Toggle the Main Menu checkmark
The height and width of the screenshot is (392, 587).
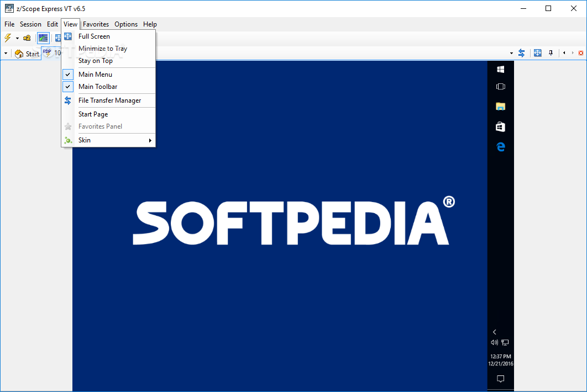[x=68, y=75]
